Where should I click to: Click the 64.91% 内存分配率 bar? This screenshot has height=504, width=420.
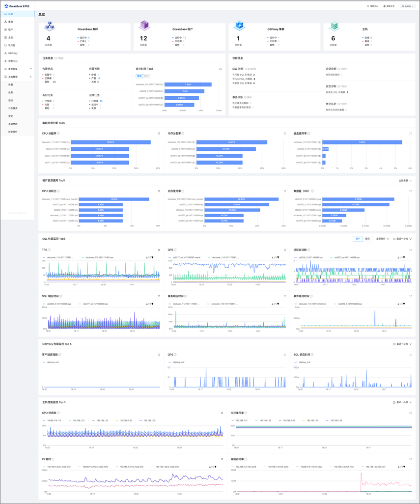tap(232, 142)
